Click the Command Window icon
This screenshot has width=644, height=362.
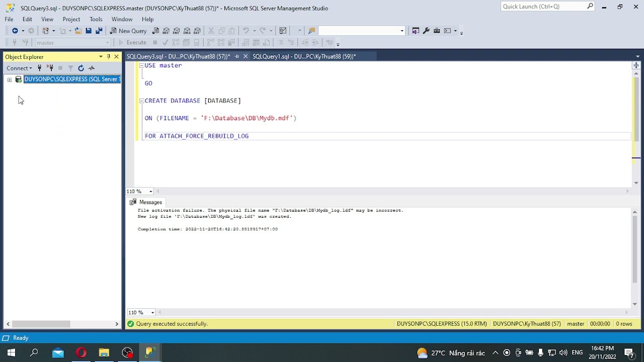(x=447, y=31)
